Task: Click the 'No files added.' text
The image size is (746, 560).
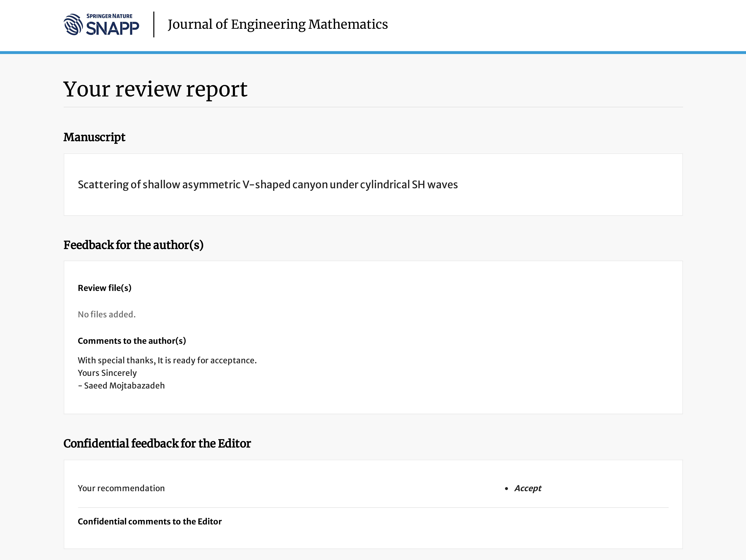Action: (107, 314)
